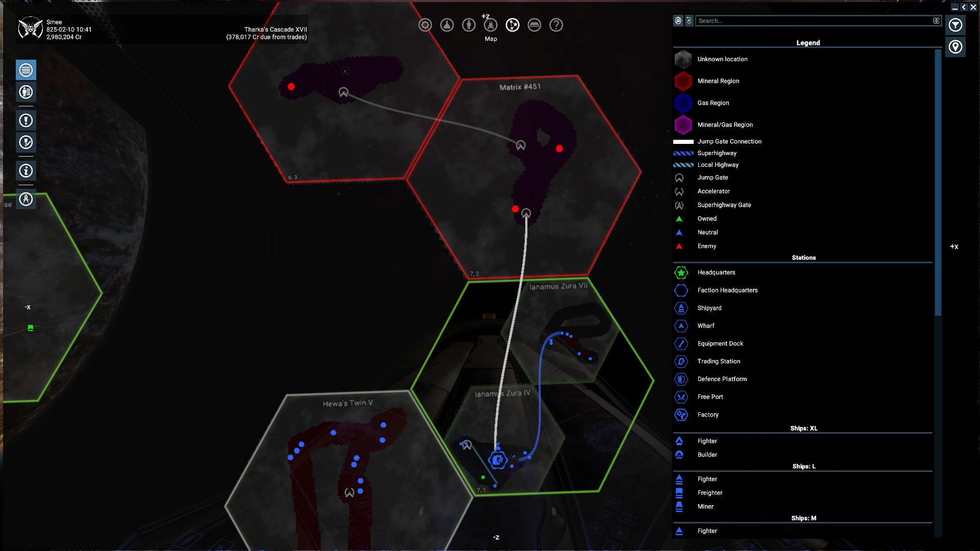Open the research flask menu icon

pos(447,25)
